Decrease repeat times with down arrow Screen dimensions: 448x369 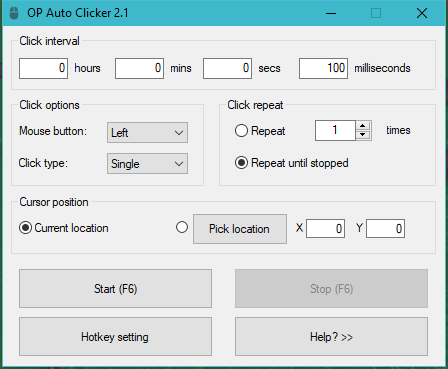(x=363, y=135)
